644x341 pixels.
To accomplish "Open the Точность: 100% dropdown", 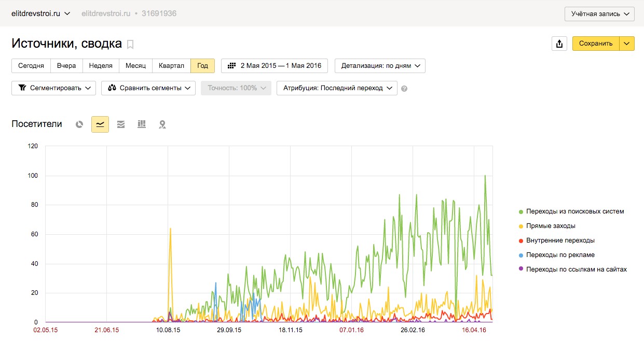I will click(x=236, y=88).
